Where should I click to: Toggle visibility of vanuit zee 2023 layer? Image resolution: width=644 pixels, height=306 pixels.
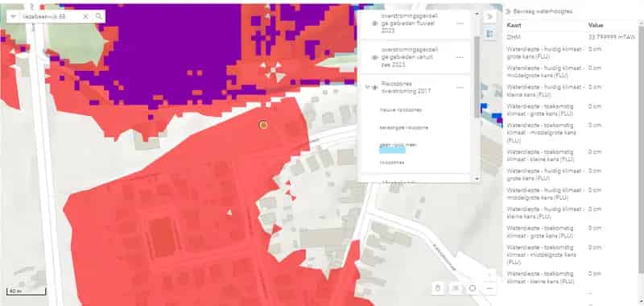[x=374, y=57]
